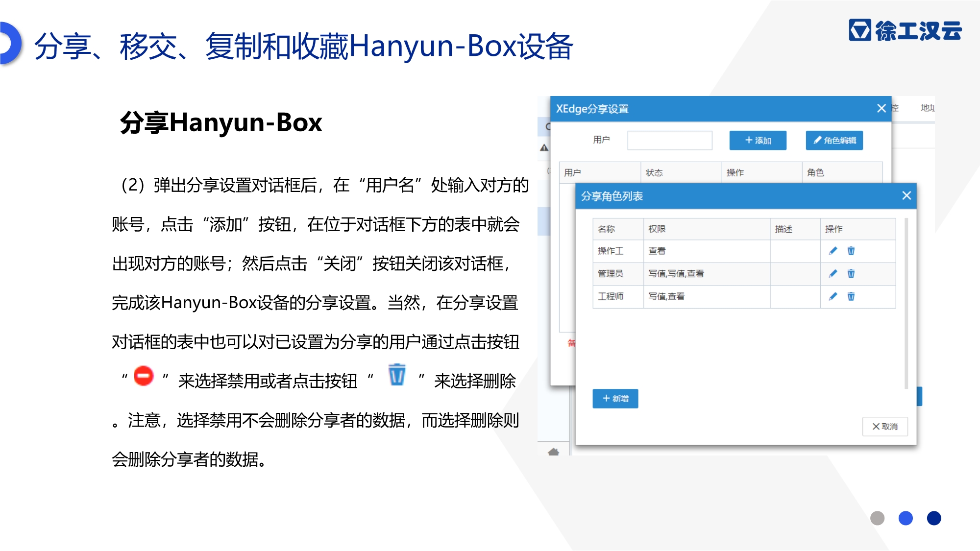The width and height of the screenshot is (980, 551).
Task: Click the 权限 column header
Action: click(x=707, y=229)
